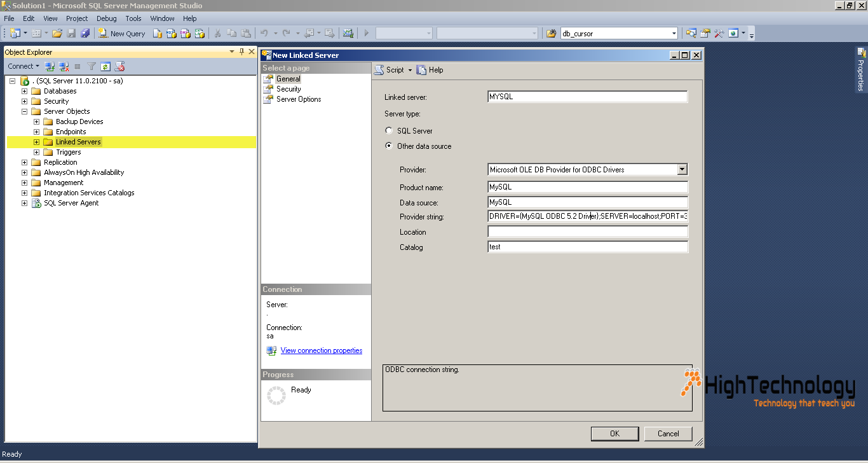The height and width of the screenshot is (463, 868).
Task: Click the Analysis Services XMLA Query icon
Action: tap(200, 33)
